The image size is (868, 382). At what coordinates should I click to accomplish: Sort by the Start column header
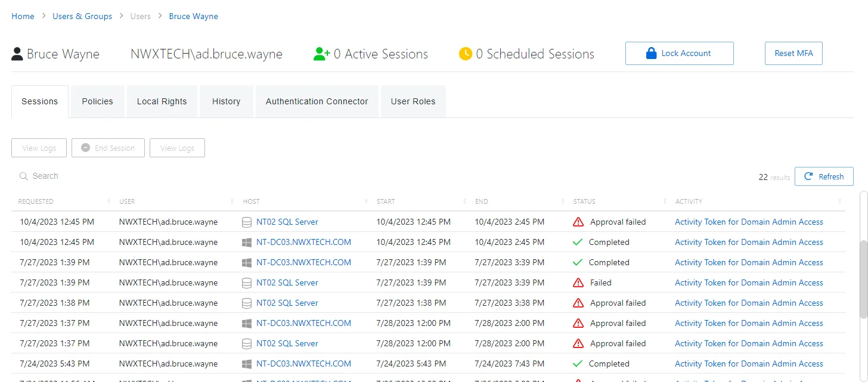pyautogui.click(x=386, y=201)
